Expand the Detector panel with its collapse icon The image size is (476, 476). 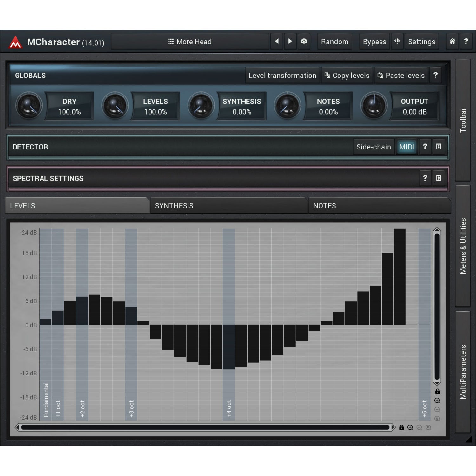(x=439, y=147)
